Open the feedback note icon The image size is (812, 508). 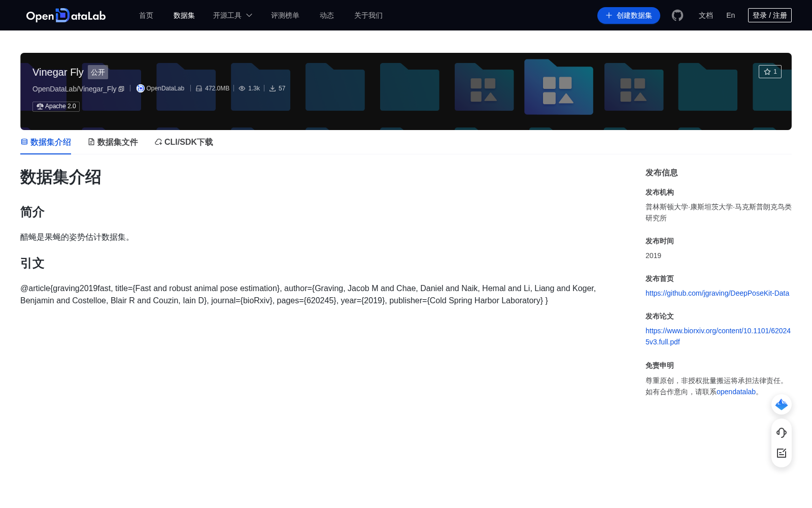(x=782, y=453)
